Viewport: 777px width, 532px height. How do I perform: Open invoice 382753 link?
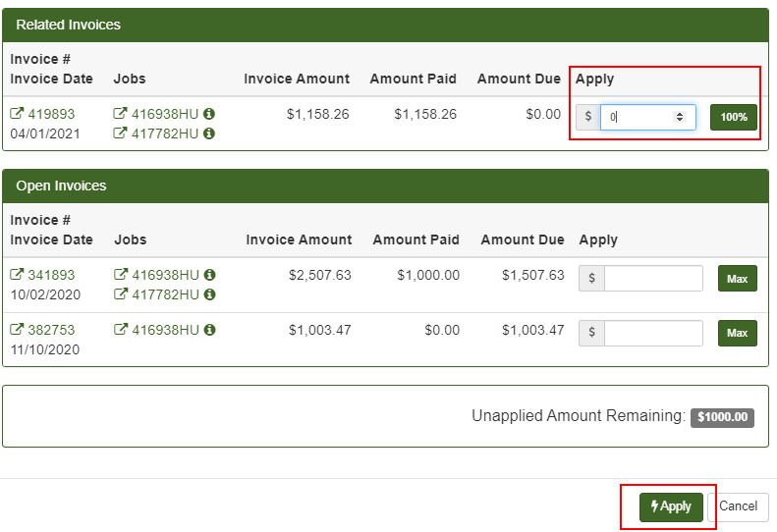click(50, 330)
